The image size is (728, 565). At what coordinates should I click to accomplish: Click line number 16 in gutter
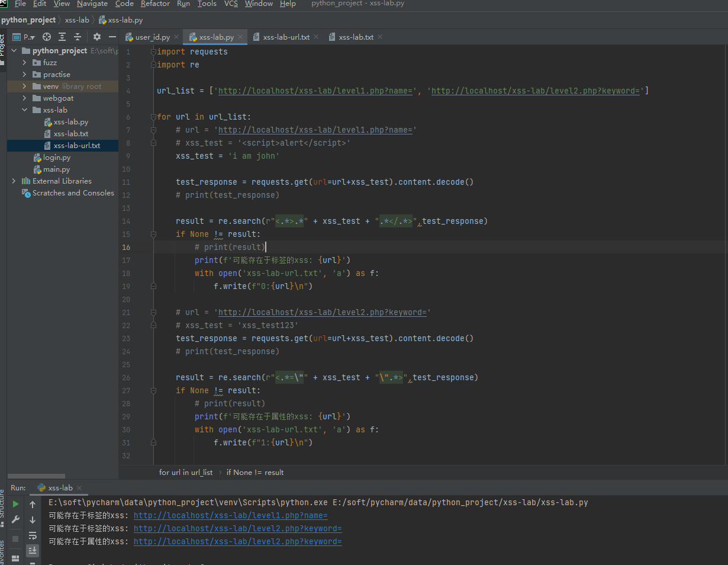coord(127,247)
